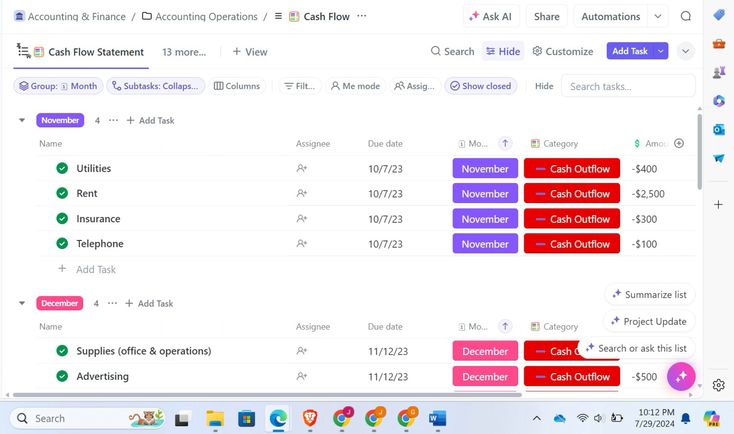The image size is (734, 434).
Task: Toggle the Supplies task status checkmark
Action: 62,351
